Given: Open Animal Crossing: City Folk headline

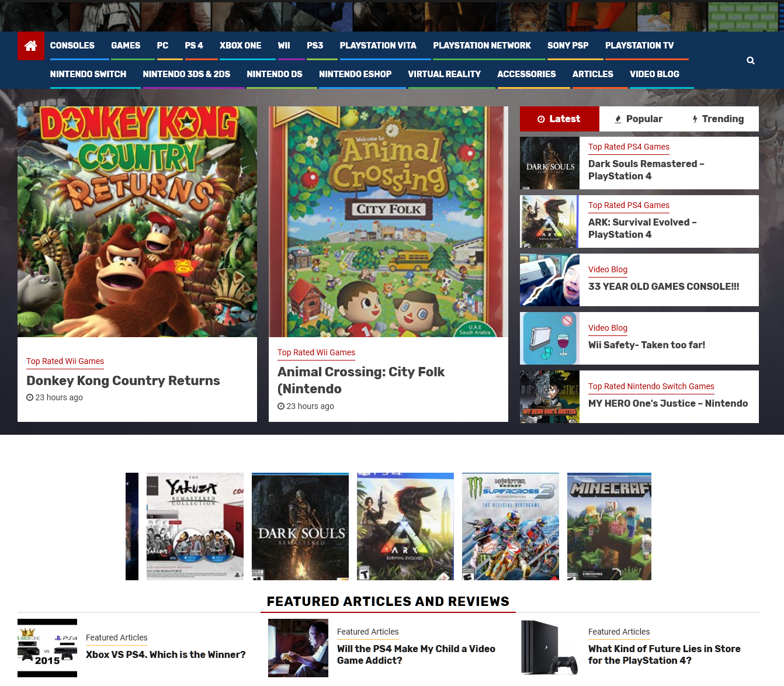Looking at the screenshot, I should click(361, 380).
